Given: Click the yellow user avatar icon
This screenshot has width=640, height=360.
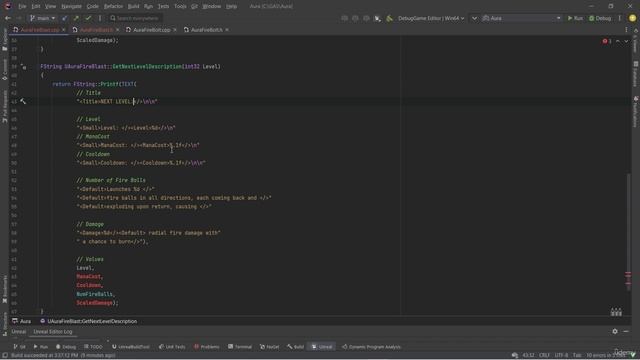Looking at the screenshot, I should 632,18.
